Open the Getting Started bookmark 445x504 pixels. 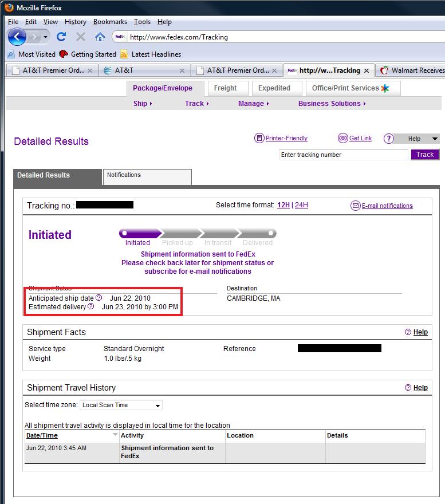(x=88, y=54)
